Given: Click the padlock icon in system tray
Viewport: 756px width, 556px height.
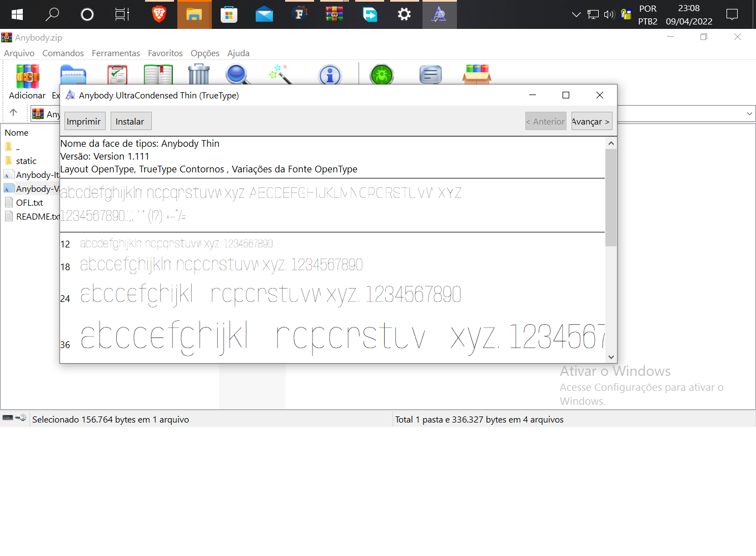Looking at the screenshot, I should coord(626,14).
